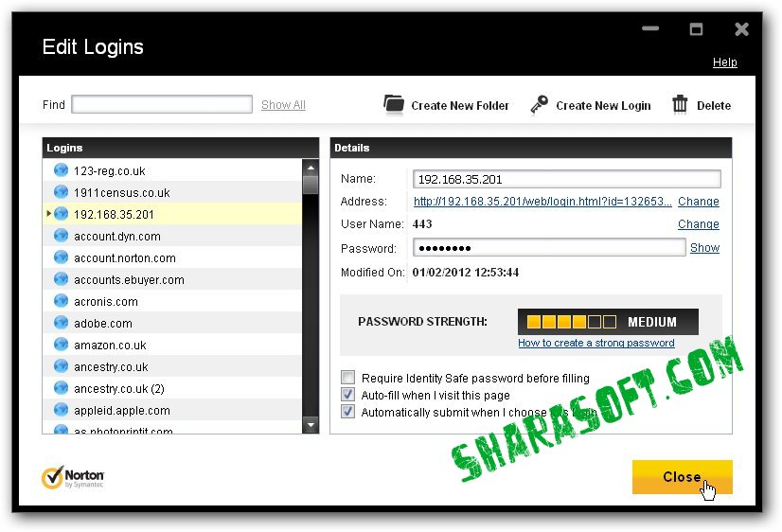Click the Create New Login key icon
This screenshot has height=532, width=782.
point(539,105)
